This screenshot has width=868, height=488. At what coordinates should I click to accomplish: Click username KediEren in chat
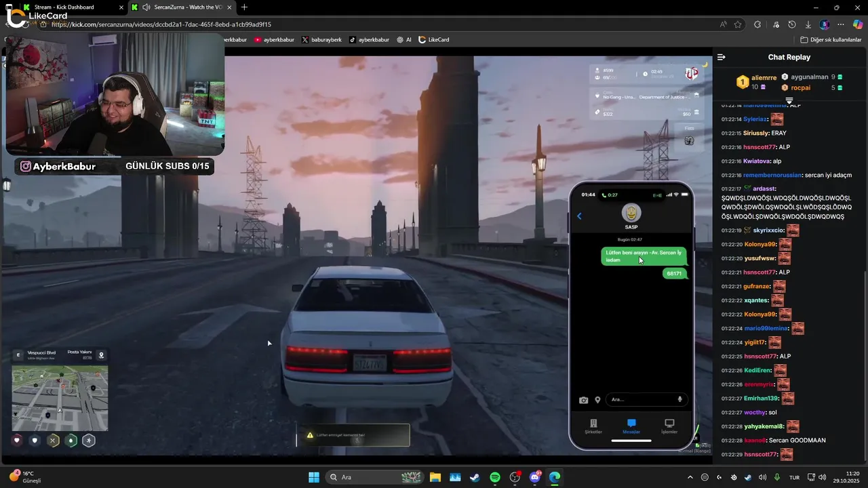757,371
